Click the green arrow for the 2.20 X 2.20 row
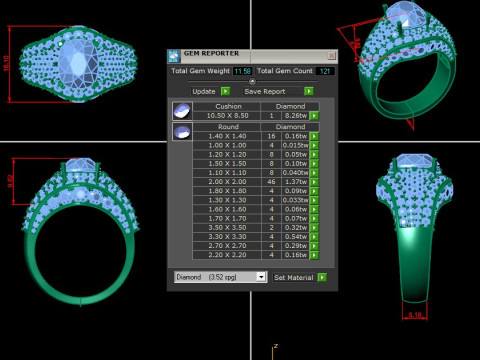The width and height of the screenshot is (480, 360). click(314, 255)
